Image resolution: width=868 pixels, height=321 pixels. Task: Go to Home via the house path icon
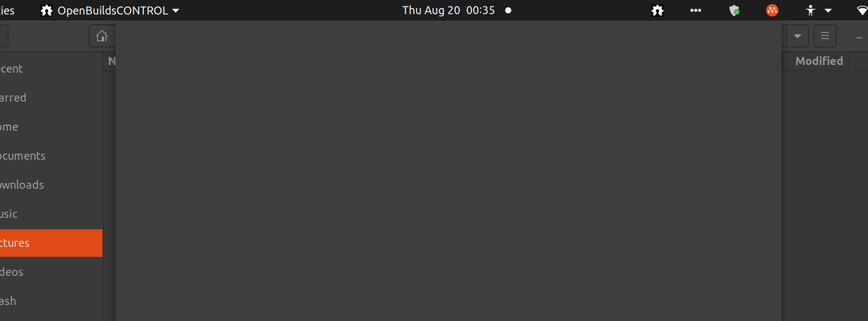[x=102, y=36]
